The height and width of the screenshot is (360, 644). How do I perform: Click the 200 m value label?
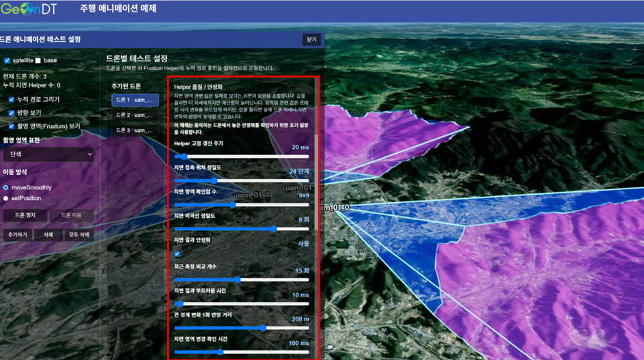pos(300,319)
